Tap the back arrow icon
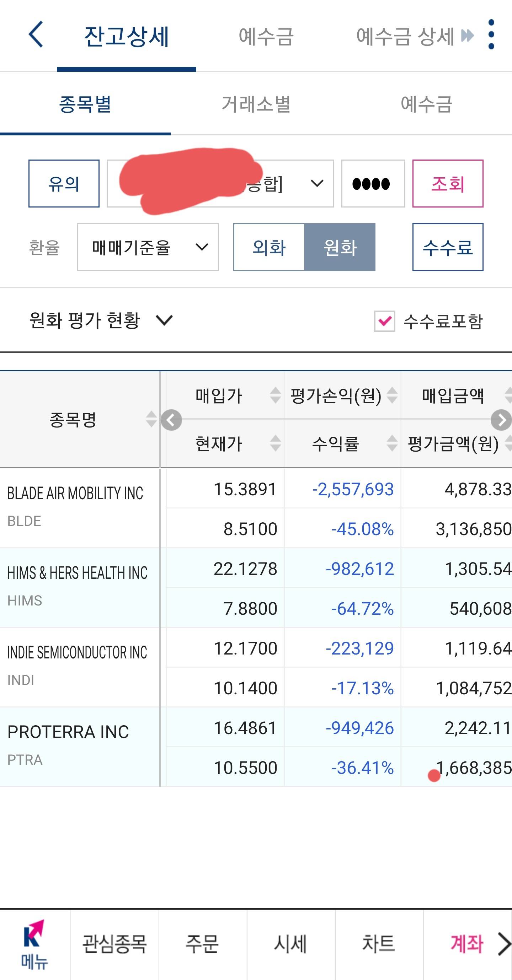 tap(36, 34)
